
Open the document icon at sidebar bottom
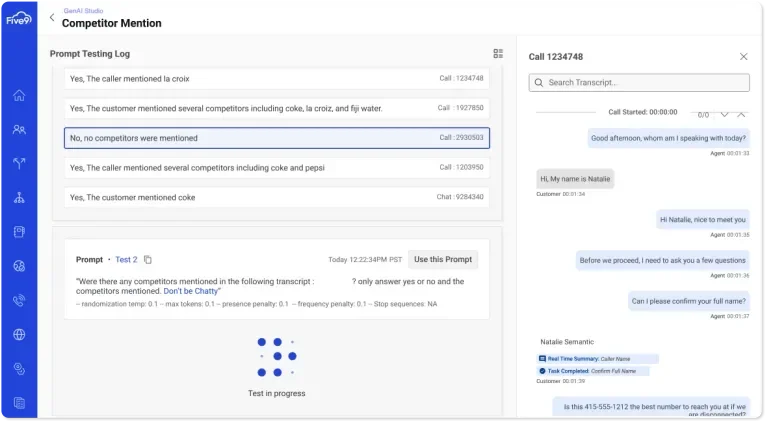coord(19,403)
